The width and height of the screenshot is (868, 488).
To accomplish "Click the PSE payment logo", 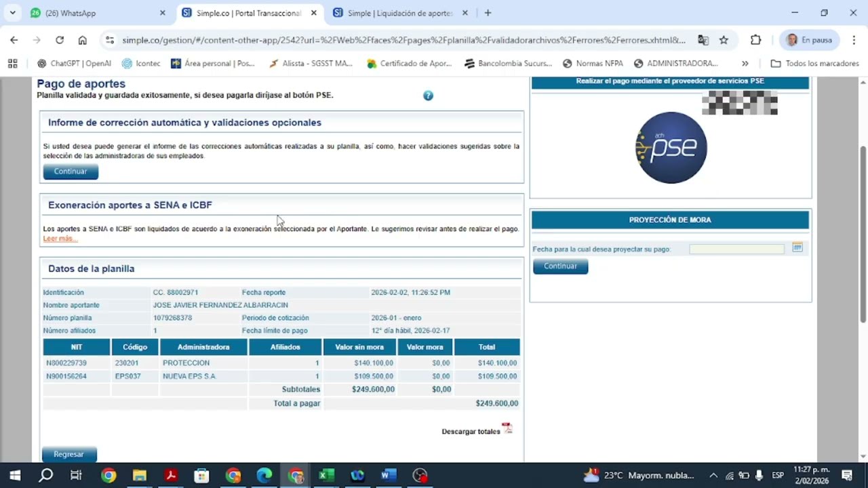I will tap(671, 148).
